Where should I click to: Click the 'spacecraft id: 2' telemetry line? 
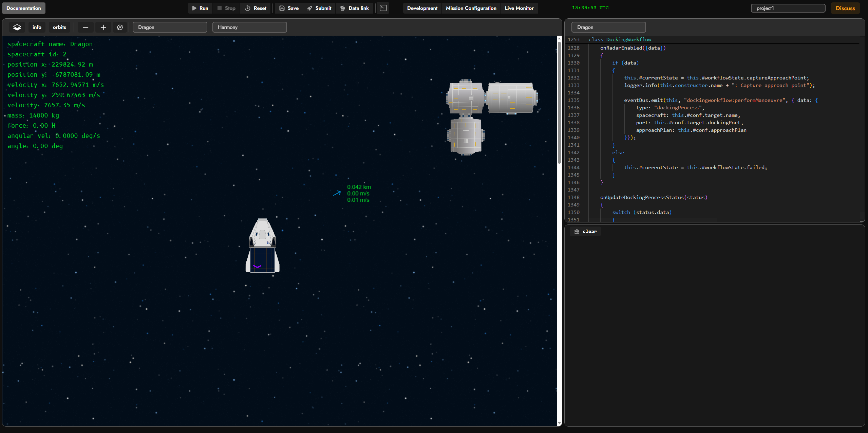click(x=37, y=54)
